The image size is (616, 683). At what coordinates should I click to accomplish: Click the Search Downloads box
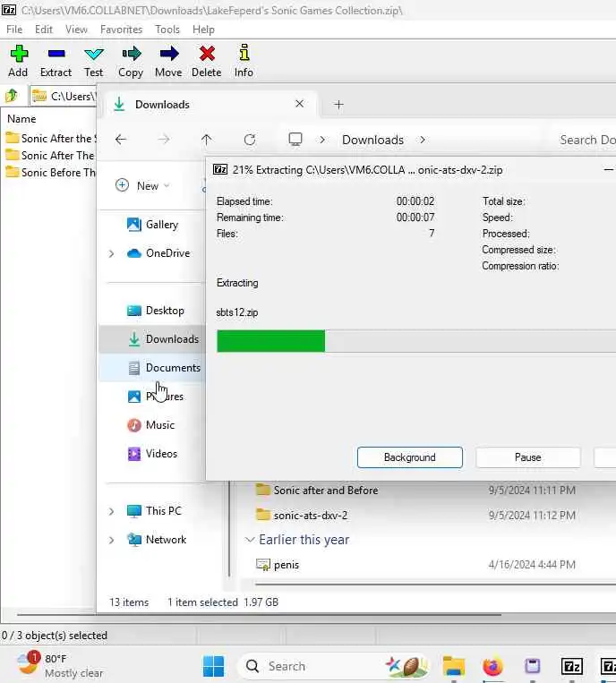pos(586,140)
